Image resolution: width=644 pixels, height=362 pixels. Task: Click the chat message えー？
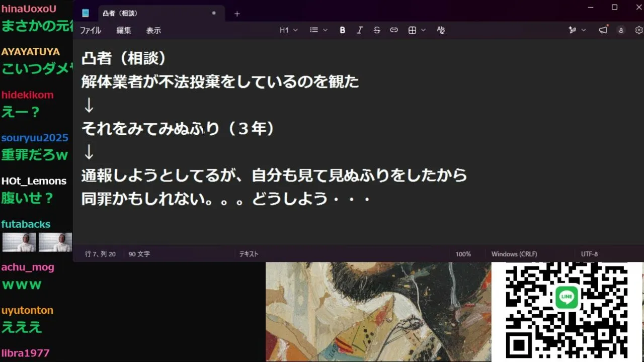(x=21, y=112)
